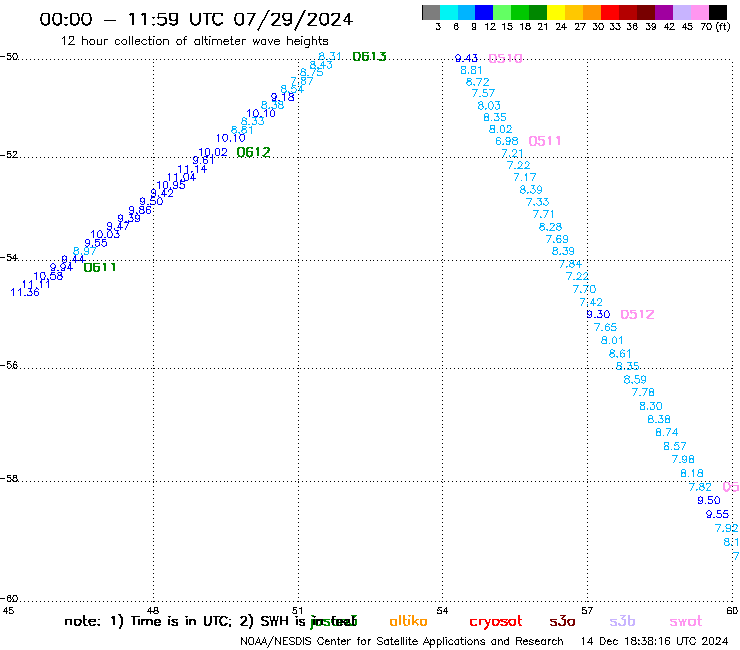Click the red 'cryosat' satellite legend label
This screenshot has width=740, height=650.
point(496,622)
